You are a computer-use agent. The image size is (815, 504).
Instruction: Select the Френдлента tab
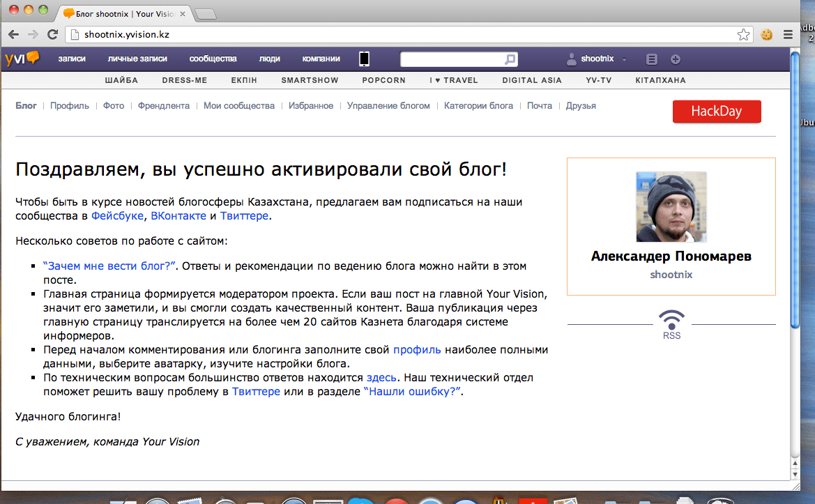click(x=164, y=105)
